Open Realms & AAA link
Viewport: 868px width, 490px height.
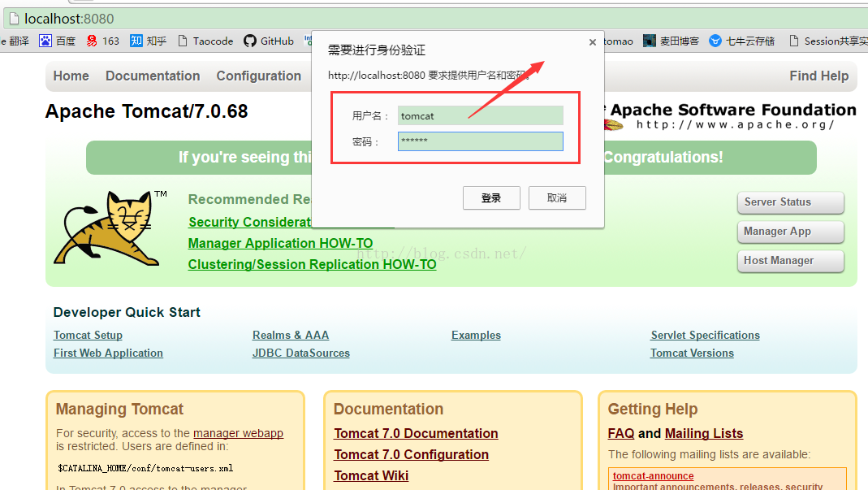[291, 336]
